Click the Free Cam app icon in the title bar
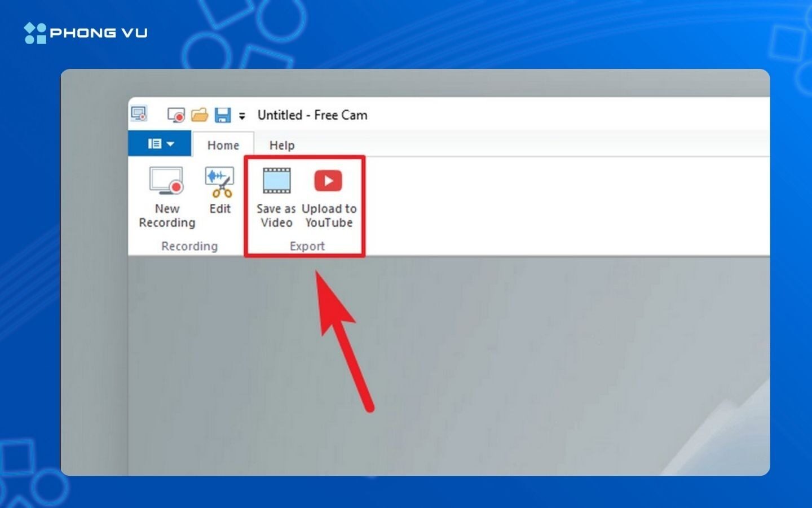This screenshot has height=508, width=812. point(139,114)
